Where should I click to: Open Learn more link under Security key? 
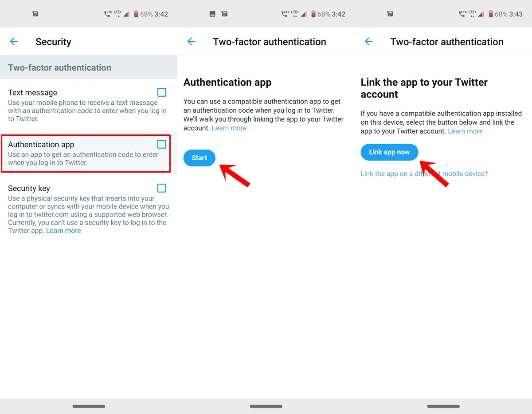click(x=63, y=231)
